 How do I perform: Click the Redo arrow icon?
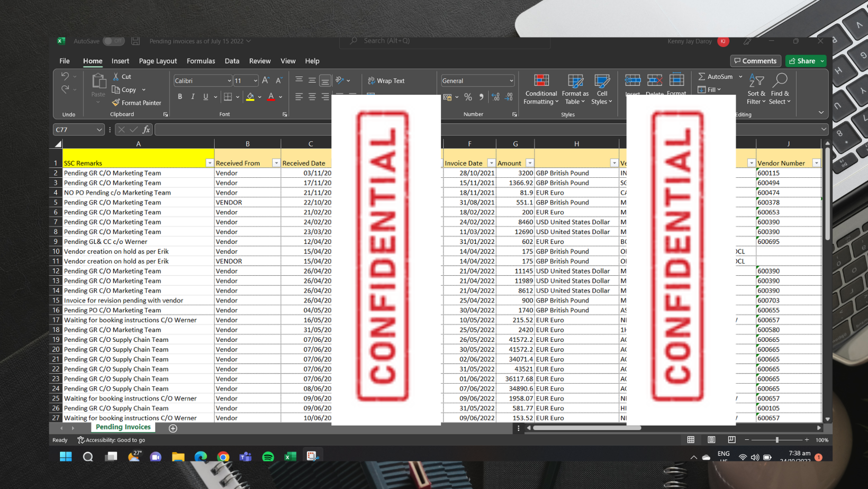pos(65,89)
